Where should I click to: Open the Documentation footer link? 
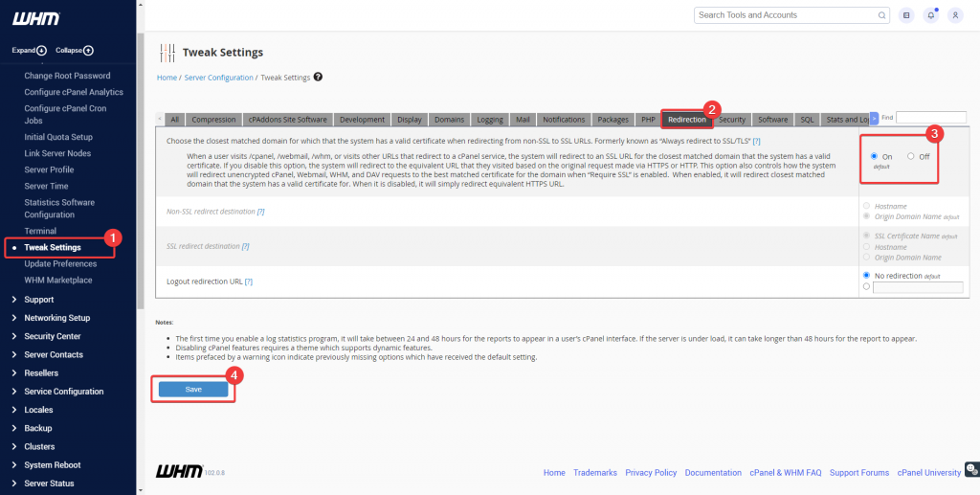tap(713, 473)
